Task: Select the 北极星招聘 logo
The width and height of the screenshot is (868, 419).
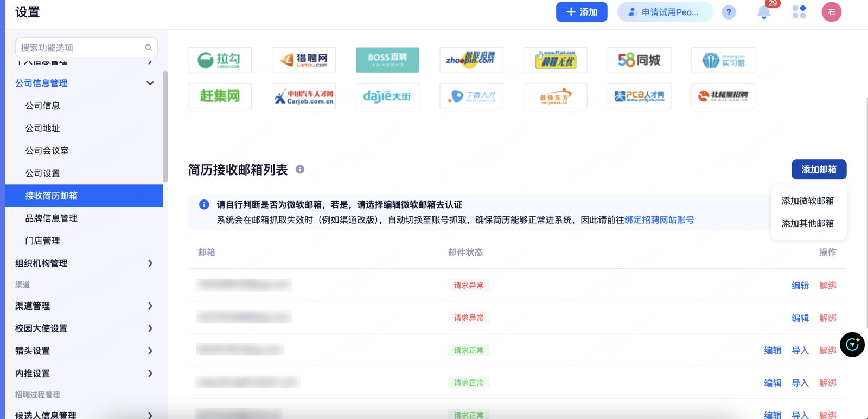Action: pos(723,96)
